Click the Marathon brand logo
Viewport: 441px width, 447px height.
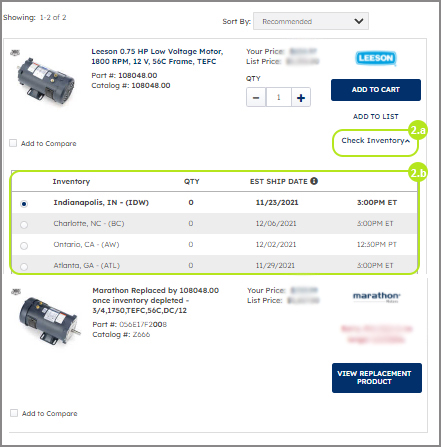[376, 297]
